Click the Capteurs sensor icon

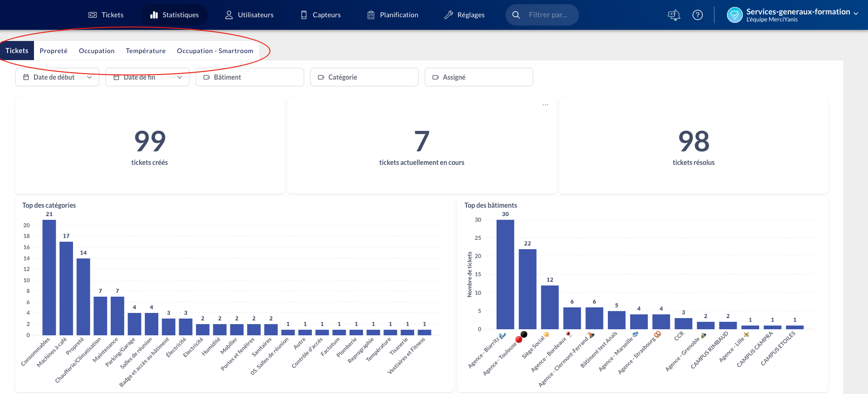pos(304,15)
